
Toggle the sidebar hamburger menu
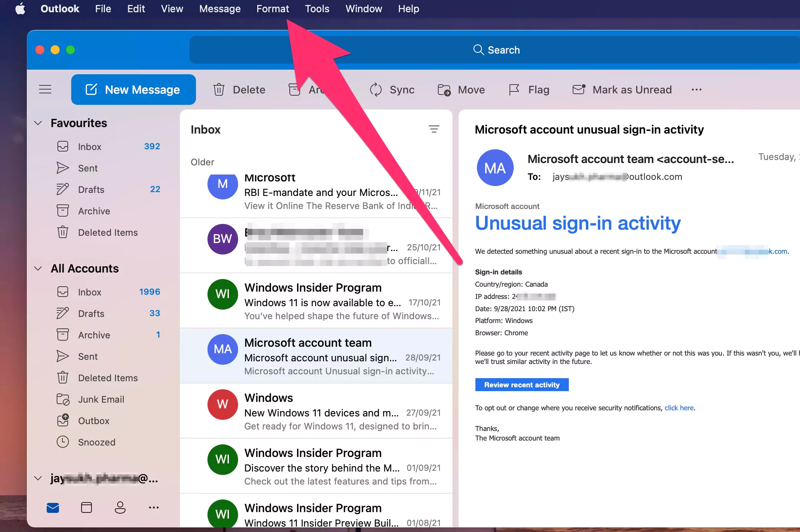[45, 89]
